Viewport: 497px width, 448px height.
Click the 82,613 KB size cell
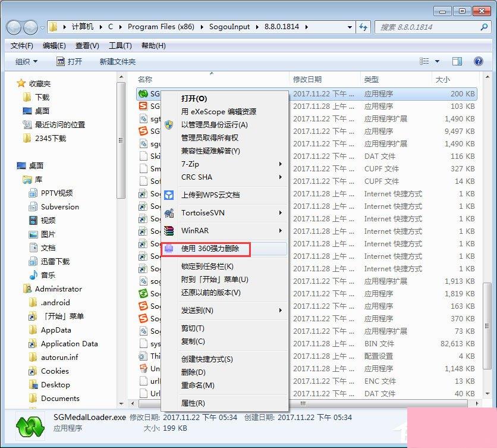coord(457,344)
